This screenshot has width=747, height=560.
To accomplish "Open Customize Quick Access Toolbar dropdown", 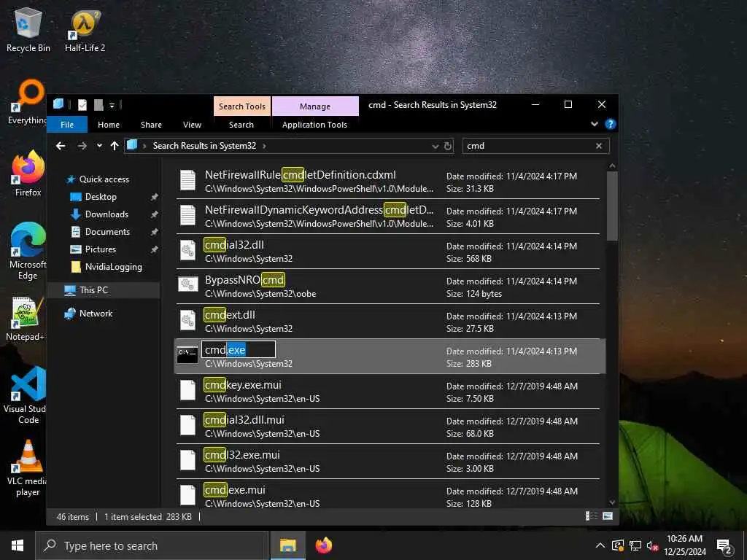I will tap(112, 105).
